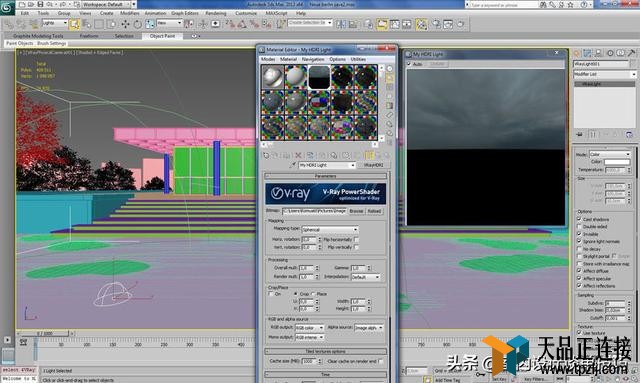This screenshot has width=640, height=383.
Task: Select the Place radio button
Action: (x=313, y=294)
